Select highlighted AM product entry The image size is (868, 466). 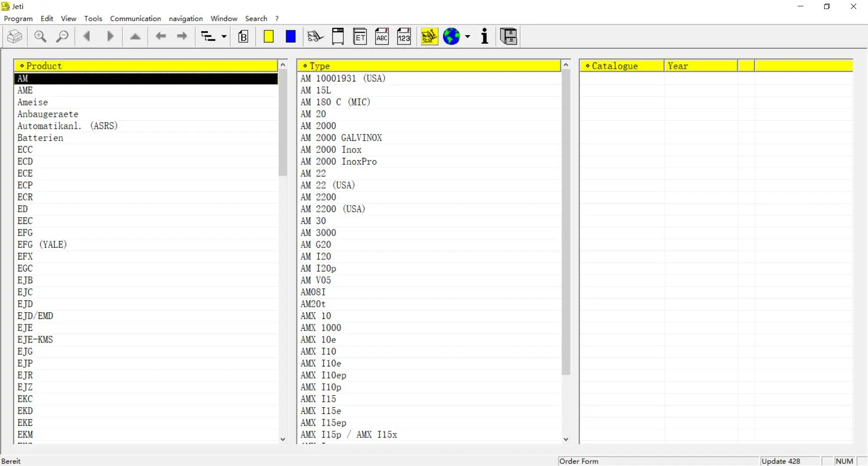click(146, 78)
